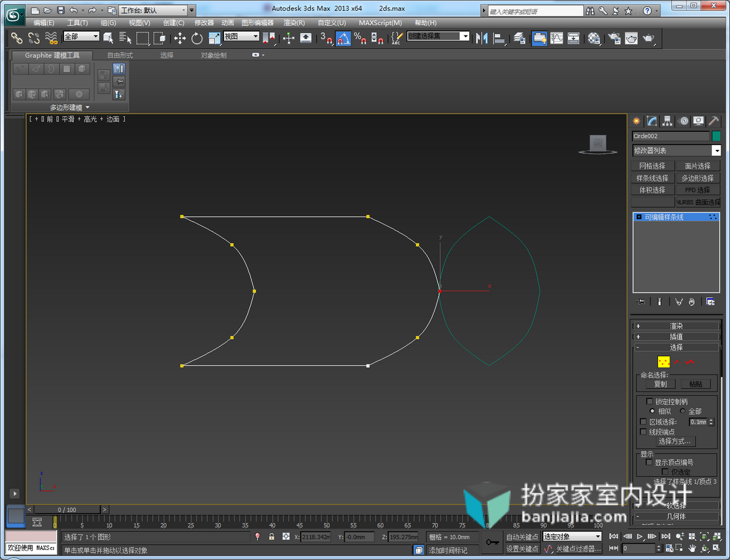This screenshot has height=560, width=730.
Task: Open Circle002 object color swatch
Action: 716,136
